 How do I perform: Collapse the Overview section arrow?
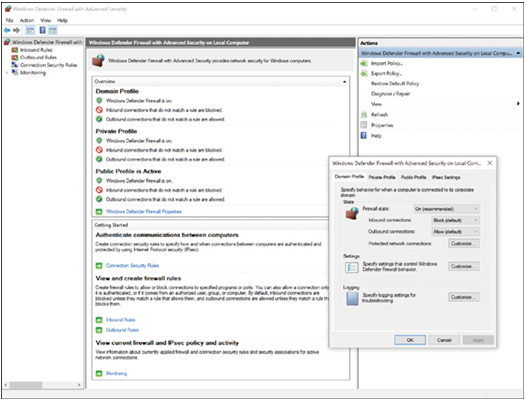click(344, 82)
